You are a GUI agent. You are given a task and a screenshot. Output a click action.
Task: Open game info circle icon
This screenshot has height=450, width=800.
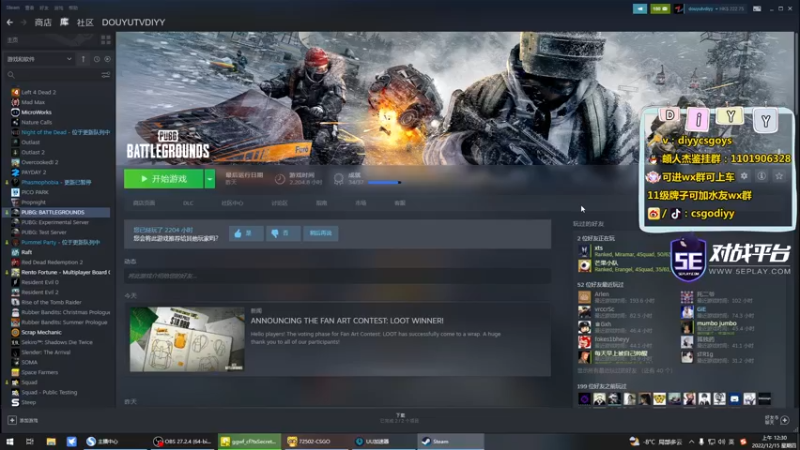[x=761, y=176]
